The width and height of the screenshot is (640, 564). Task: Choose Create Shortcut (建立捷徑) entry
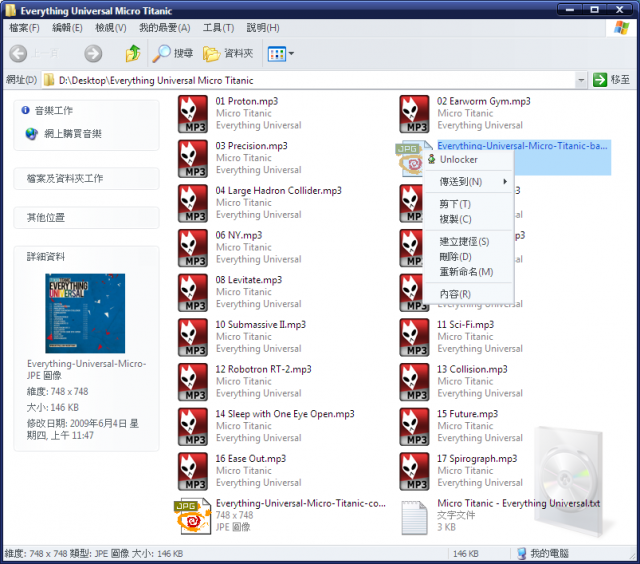[x=468, y=242]
